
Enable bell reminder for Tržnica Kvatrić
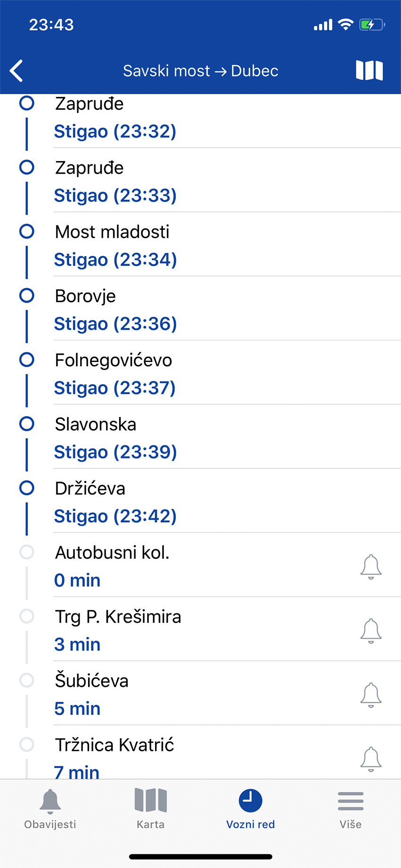(371, 758)
